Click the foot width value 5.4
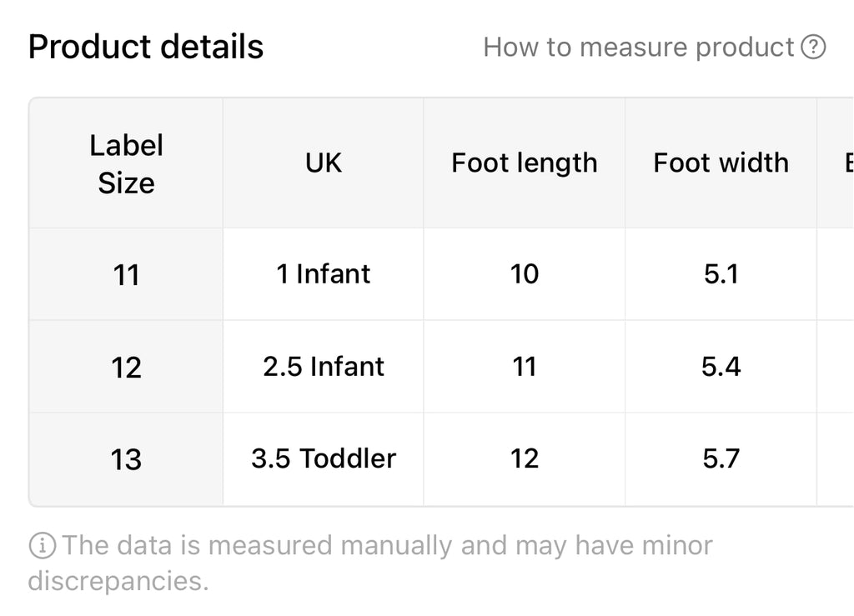This screenshot has width=854, height=616. tap(721, 367)
